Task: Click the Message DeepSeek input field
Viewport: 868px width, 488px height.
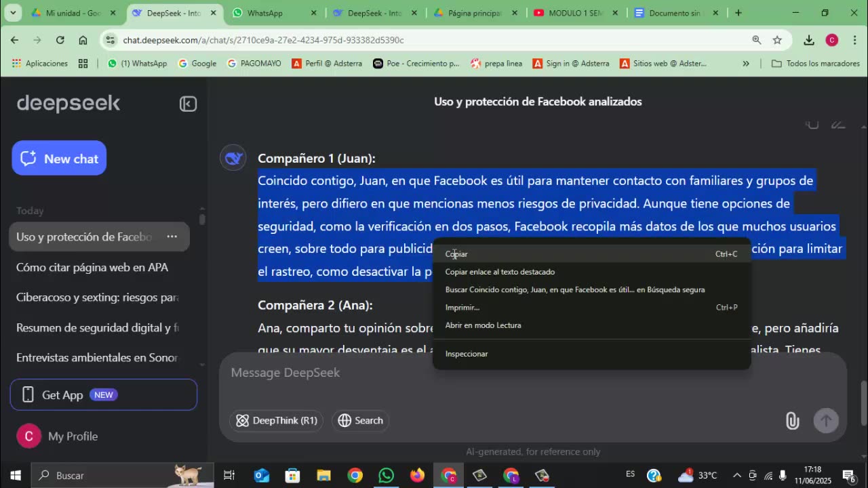Action: tap(532, 373)
